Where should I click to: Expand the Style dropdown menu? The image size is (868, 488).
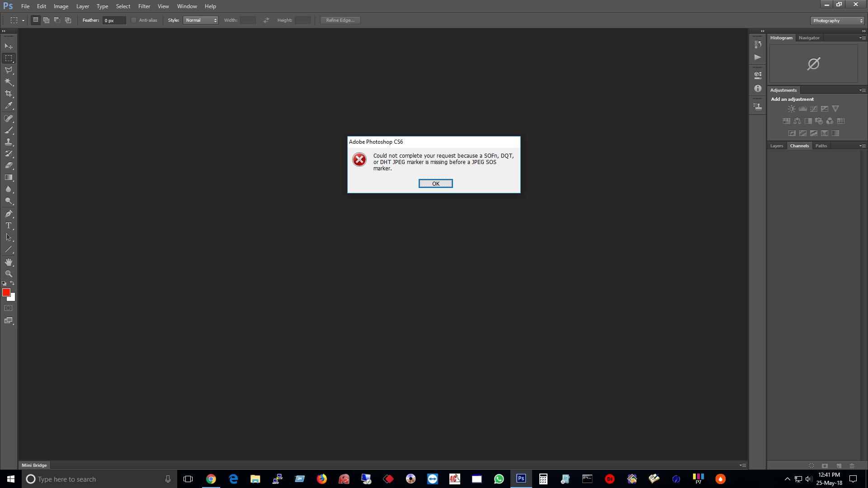click(x=215, y=20)
